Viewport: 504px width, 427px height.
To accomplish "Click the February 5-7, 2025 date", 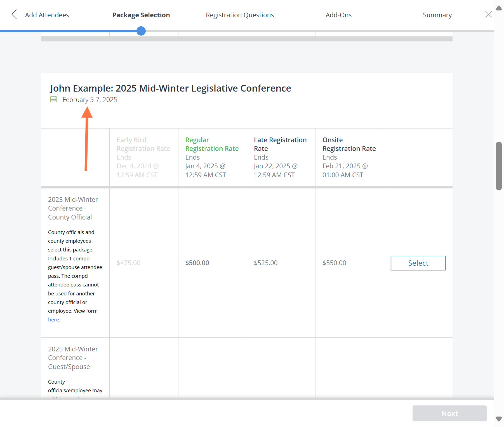I will pyautogui.click(x=90, y=100).
